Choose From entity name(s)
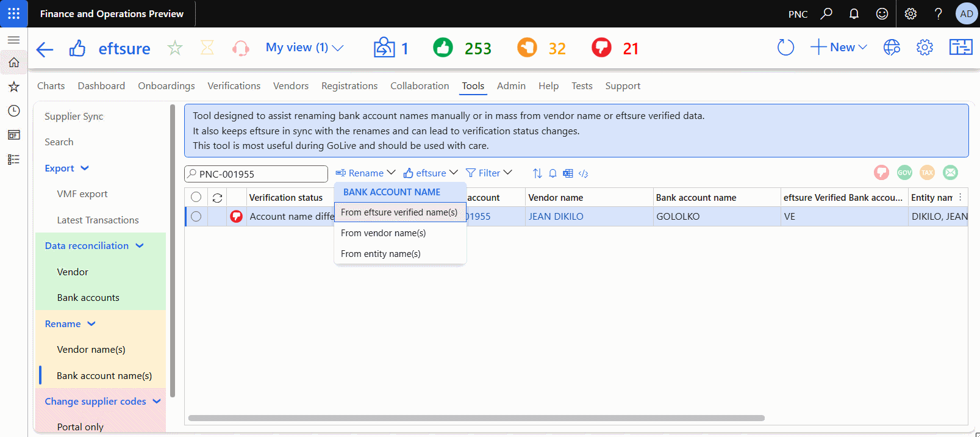The image size is (980, 437). click(400, 254)
